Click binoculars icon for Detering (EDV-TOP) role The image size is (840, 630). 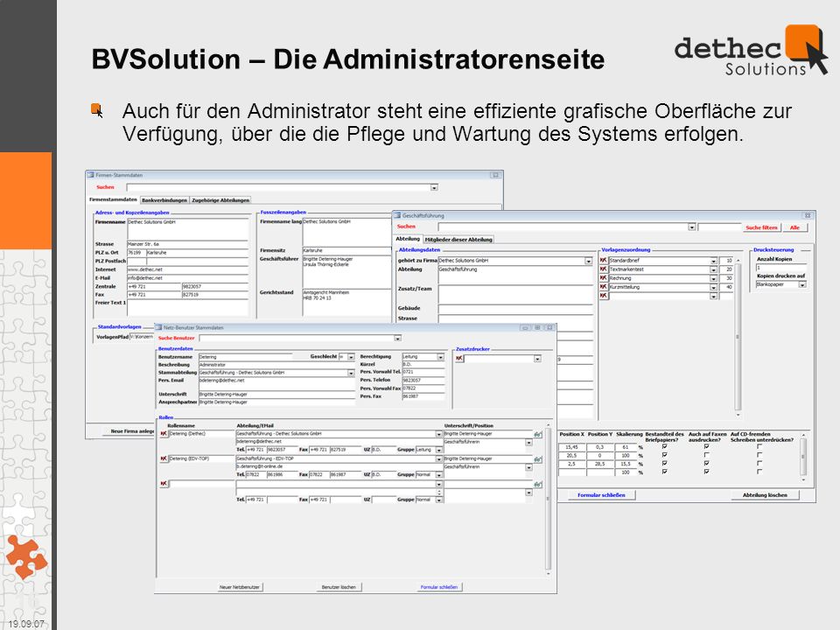pyautogui.click(x=537, y=459)
